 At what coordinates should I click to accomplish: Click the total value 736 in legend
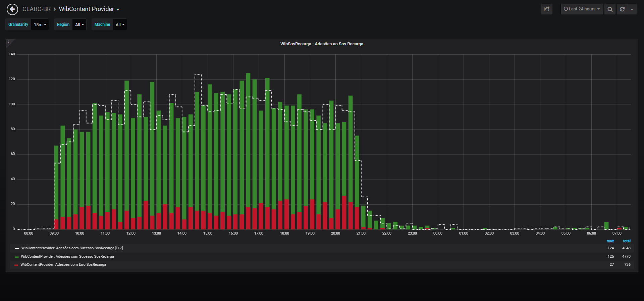tap(627, 264)
